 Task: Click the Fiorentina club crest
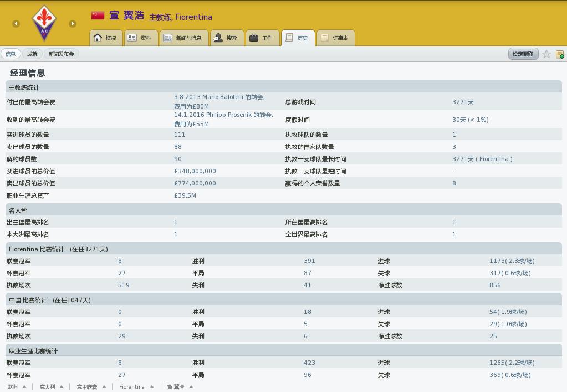tap(44, 23)
